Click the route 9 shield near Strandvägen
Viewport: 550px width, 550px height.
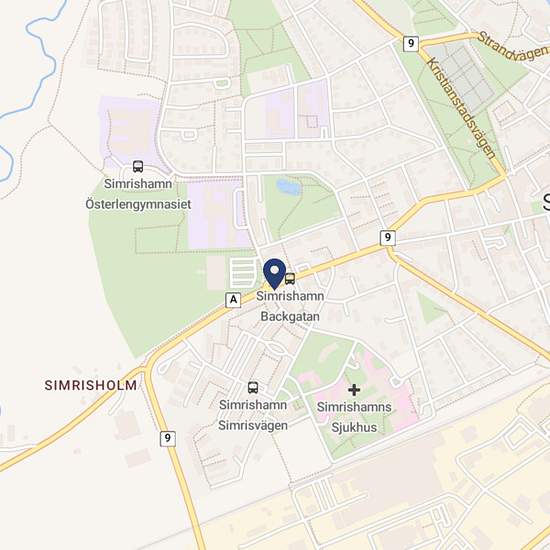(x=411, y=43)
